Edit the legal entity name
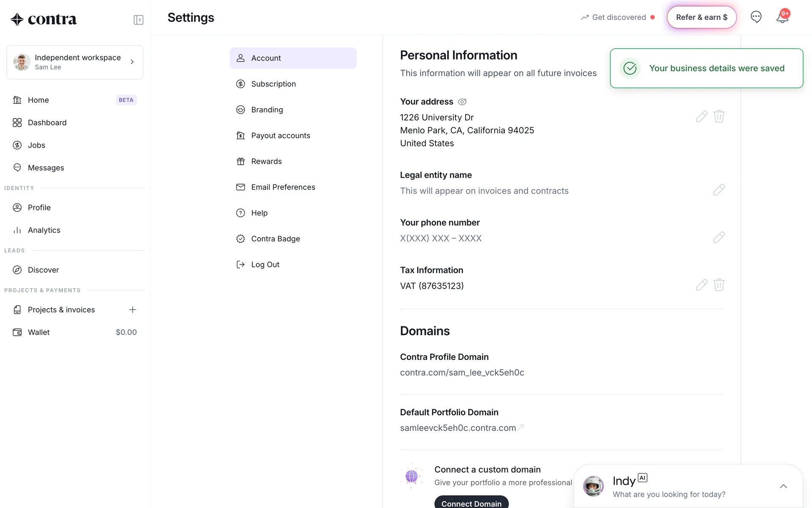812x508 pixels. pyautogui.click(x=719, y=190)
